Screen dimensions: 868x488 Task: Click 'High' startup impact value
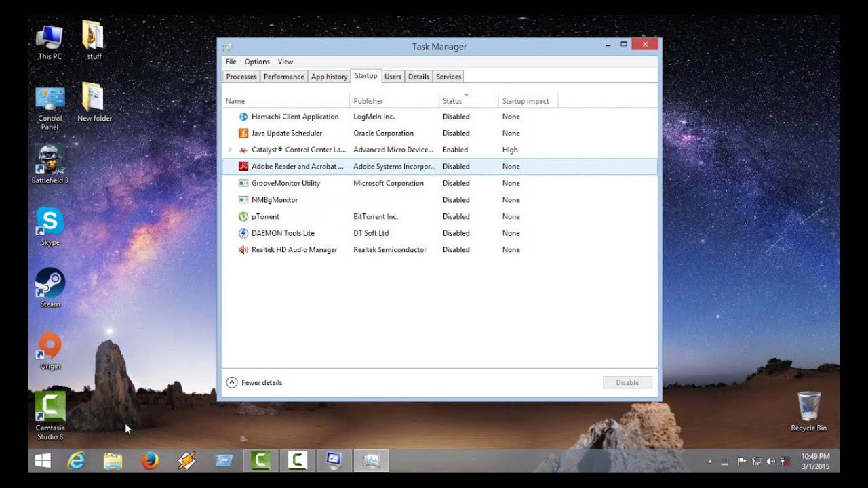(510, 150)
